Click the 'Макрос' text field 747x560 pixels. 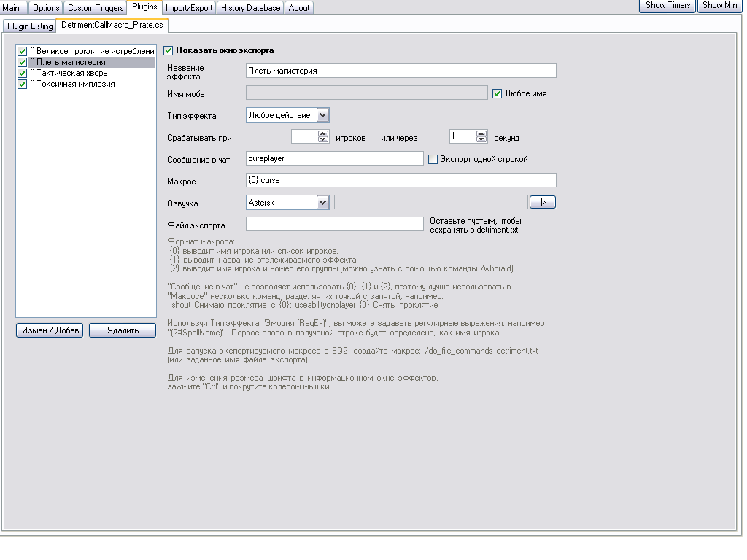click(400, 180)
